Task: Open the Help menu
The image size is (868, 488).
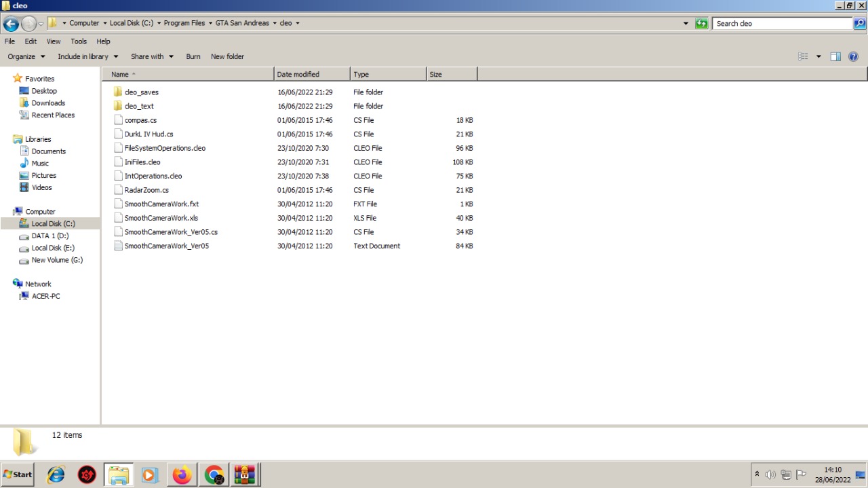Action: (x=103, y=41)
